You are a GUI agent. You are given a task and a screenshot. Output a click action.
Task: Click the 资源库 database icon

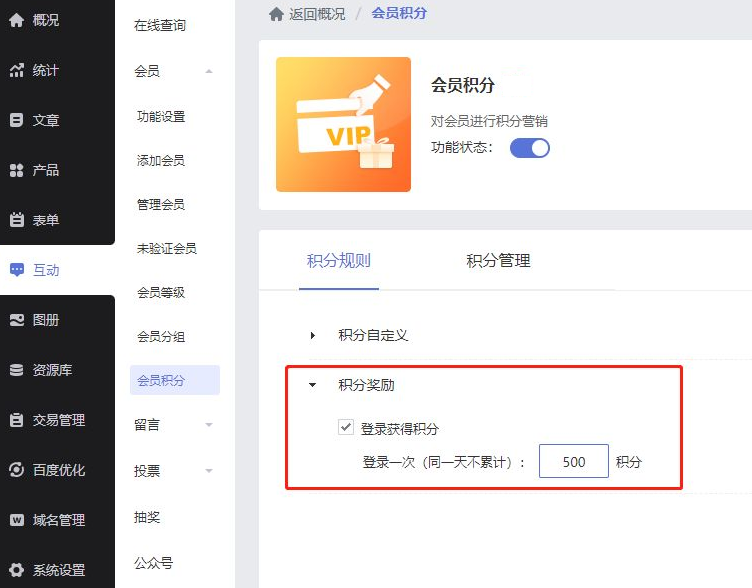[16, 370]
